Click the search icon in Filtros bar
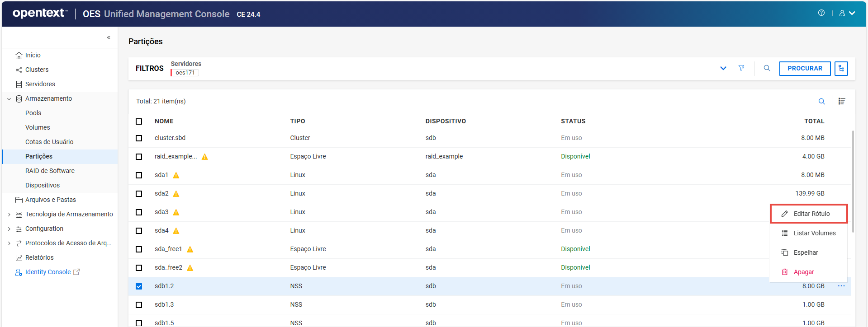 pos(767,68)
